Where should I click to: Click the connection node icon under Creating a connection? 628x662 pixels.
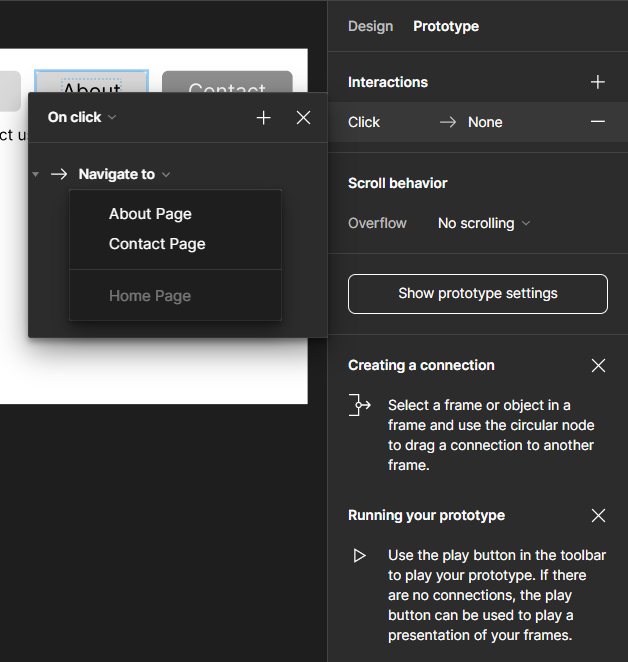tap(360, 405)
